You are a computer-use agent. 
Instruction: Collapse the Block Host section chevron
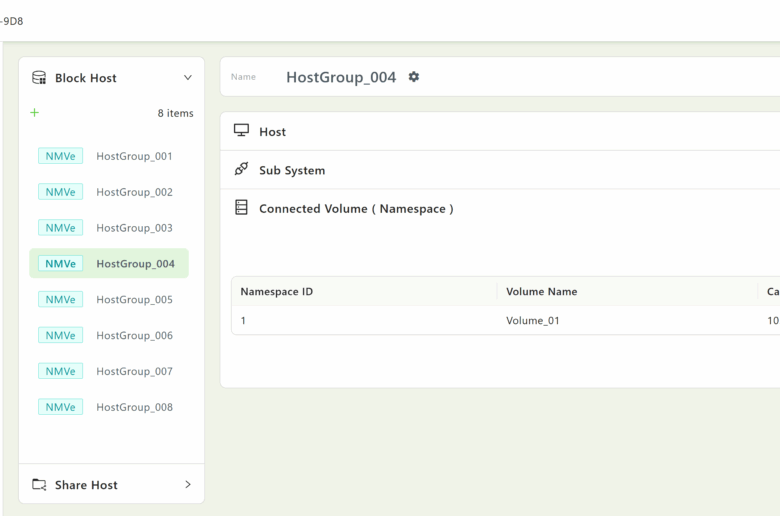point(187,78)
